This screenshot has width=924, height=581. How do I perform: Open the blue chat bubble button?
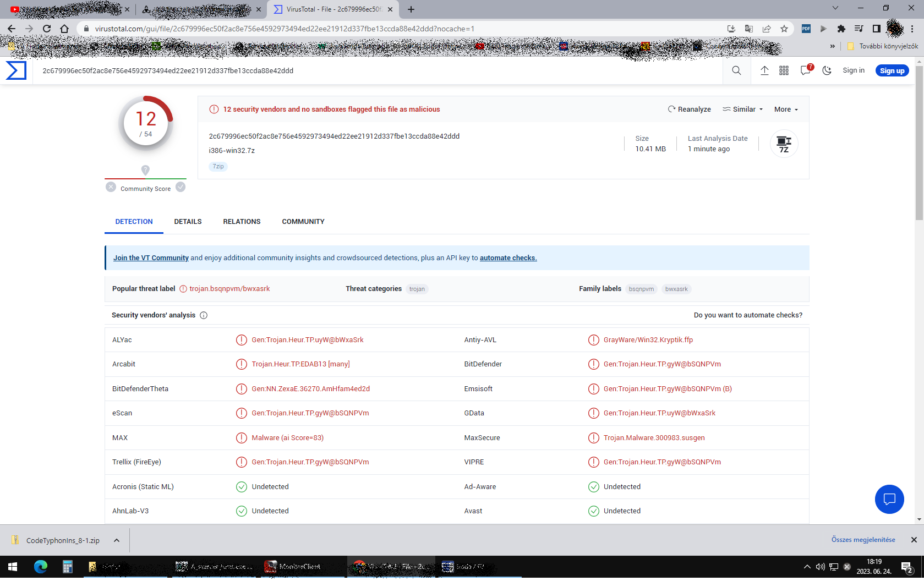click(889, 499)
